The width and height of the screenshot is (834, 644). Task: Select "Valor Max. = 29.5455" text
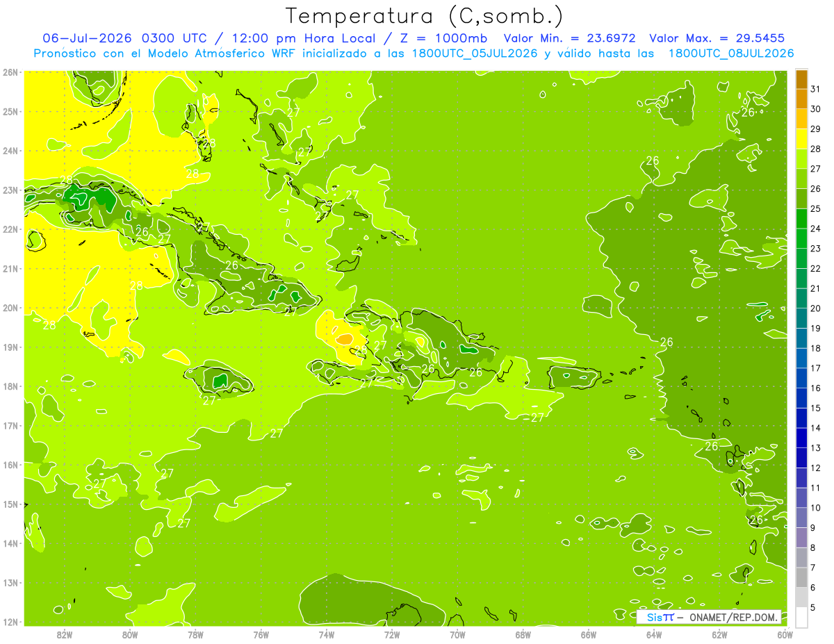coord(721,38)
